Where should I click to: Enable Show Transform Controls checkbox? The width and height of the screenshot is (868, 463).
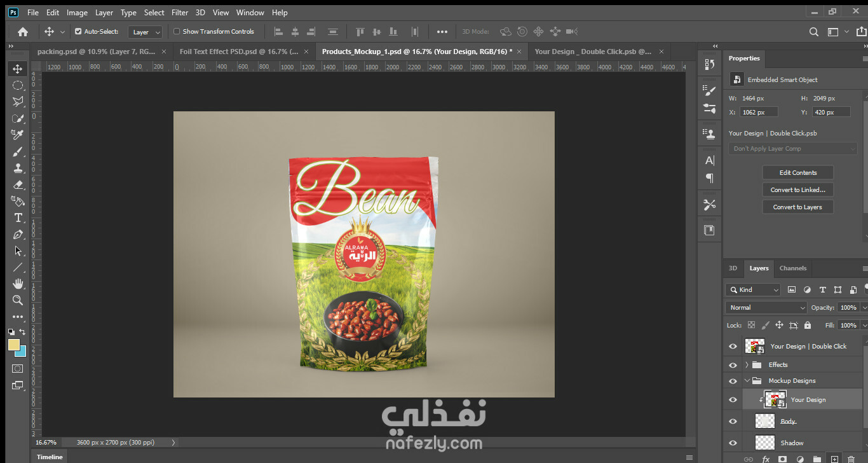click(x=177, y=32)
